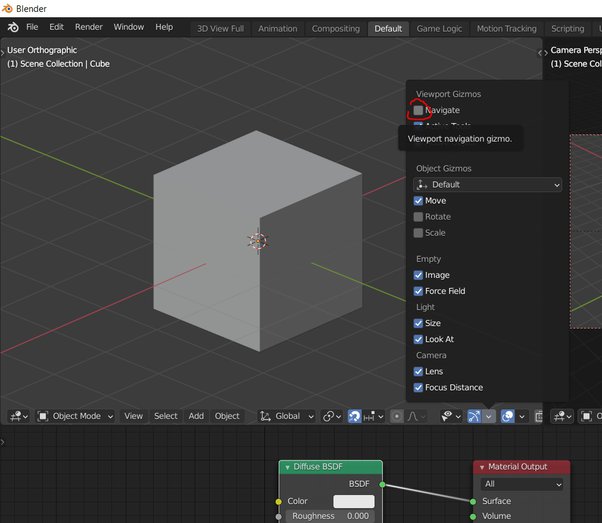Open the Edit menu
602x523 pixels.
tap(56, 27)
